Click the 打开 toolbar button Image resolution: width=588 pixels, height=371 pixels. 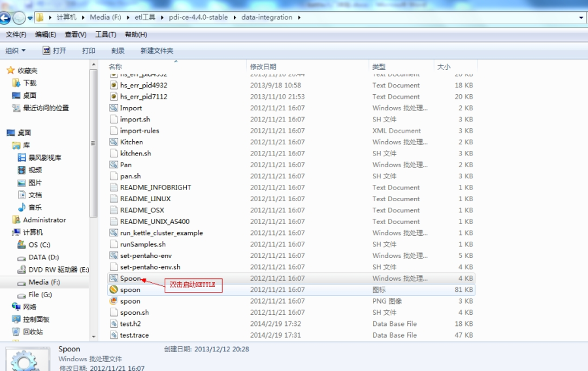tap(54, 50)
